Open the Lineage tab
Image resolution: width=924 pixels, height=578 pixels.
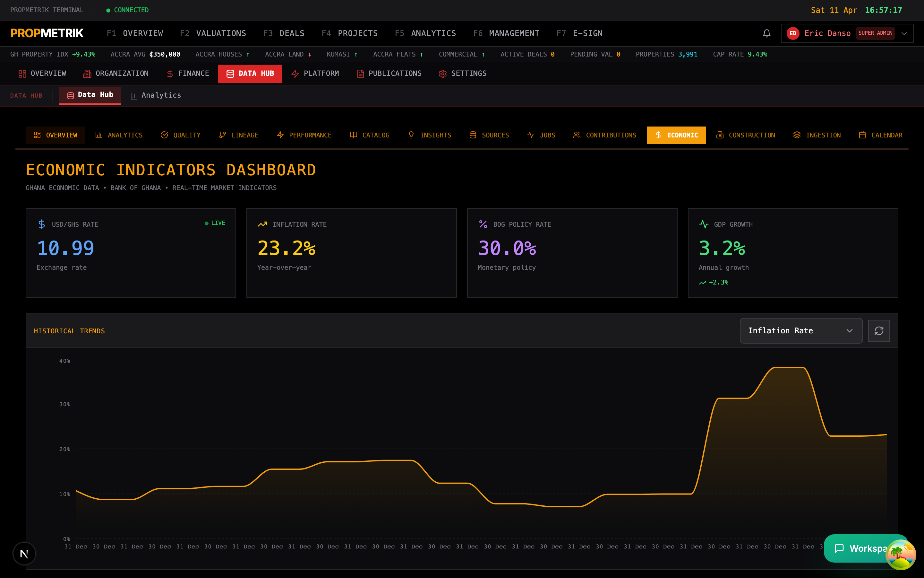click(239, 135)
